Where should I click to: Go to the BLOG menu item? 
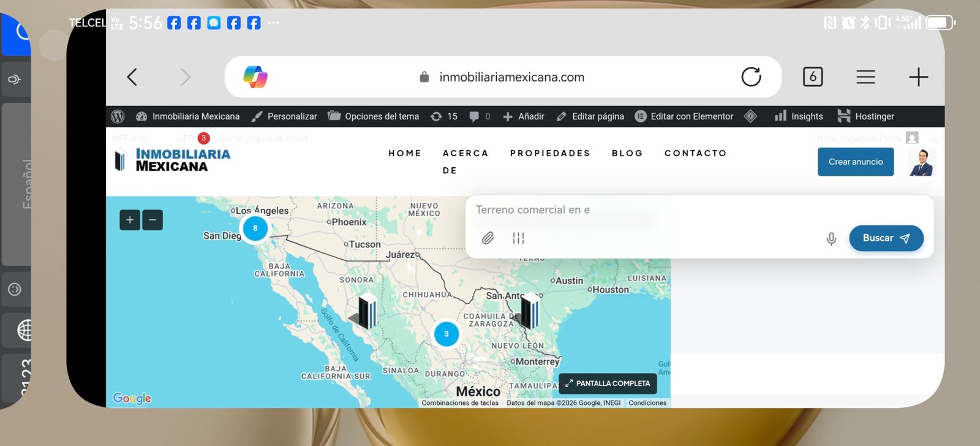(x=627, y=153)
